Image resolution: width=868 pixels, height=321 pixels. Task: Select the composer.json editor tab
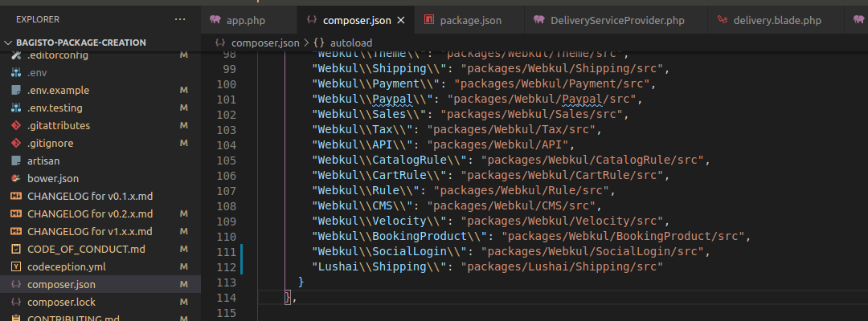(x=357, y=20)
